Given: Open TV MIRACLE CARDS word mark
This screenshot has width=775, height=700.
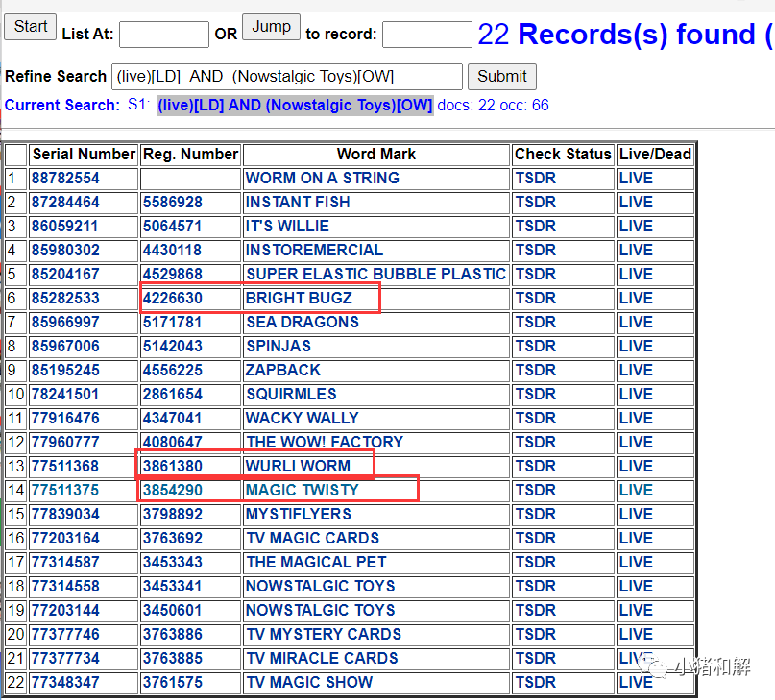Looking at the screenshot, I should (x=323, y=659).
